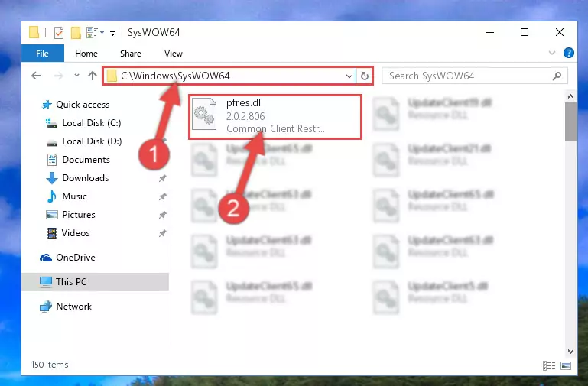Close the SysWOW64 window
This screenshot has height=386, width=588.
[x=560, y=33]
